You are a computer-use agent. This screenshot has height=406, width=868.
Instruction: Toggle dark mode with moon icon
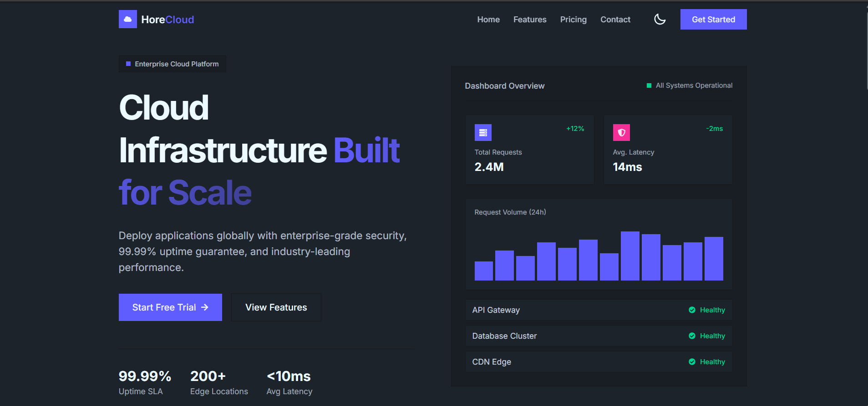[x=660, y=19]
